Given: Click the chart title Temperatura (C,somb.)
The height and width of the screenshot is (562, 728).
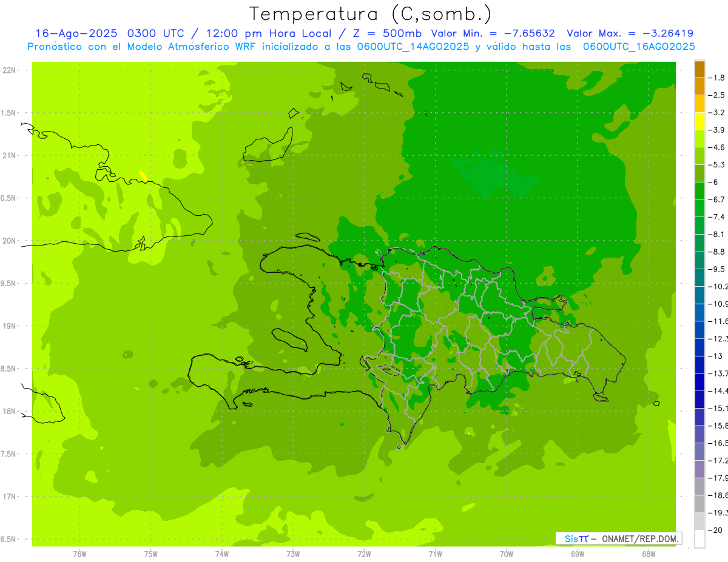Looking at the screenshot, I should click(371, 14).
